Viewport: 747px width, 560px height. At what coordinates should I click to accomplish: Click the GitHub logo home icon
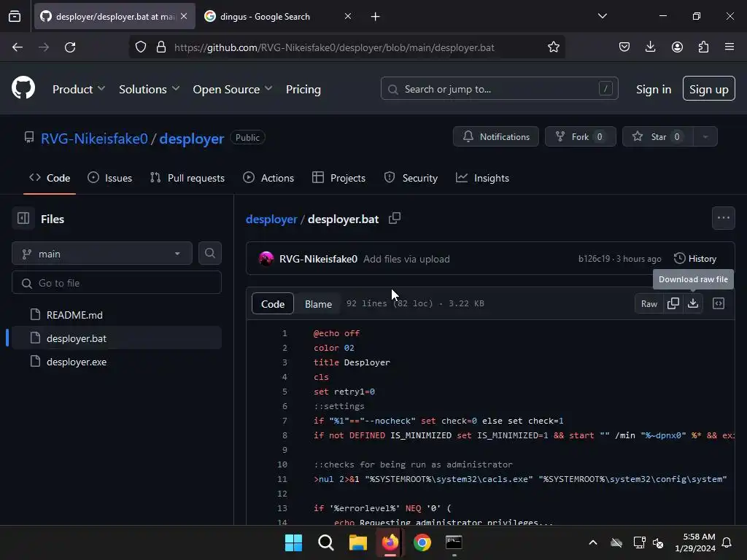(x=23, y=88)
